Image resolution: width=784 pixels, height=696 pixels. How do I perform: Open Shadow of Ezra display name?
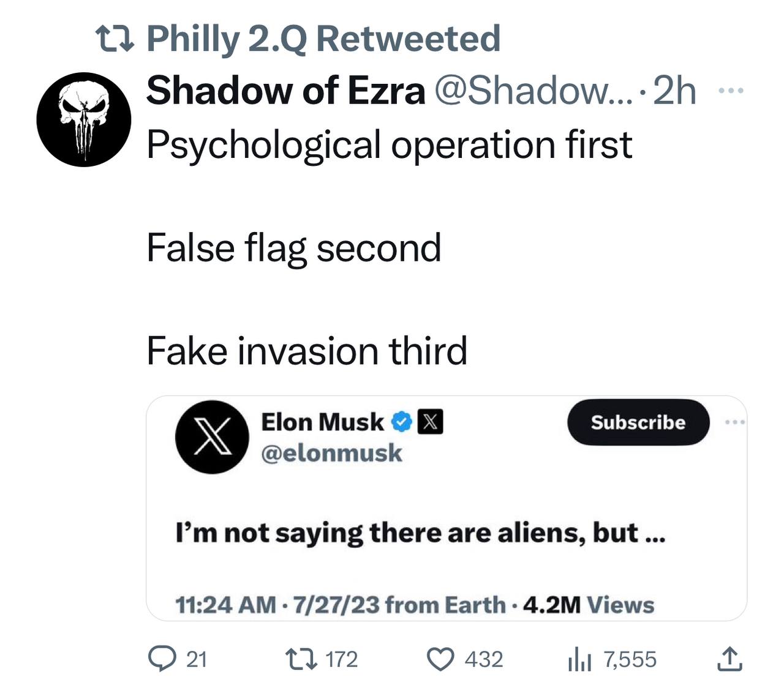click(285, 91)
